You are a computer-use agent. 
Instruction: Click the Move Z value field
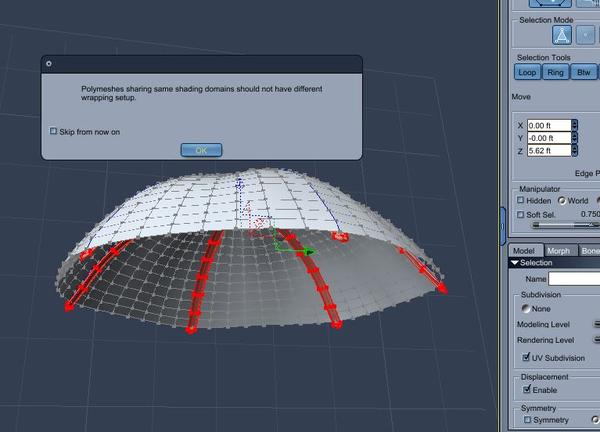click(x=549, y=151)
